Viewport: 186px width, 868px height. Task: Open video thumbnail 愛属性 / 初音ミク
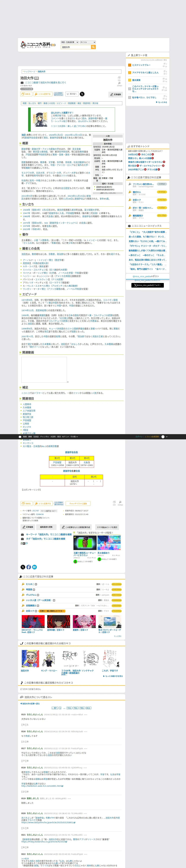pyautogui.click(x=84, y=621)
